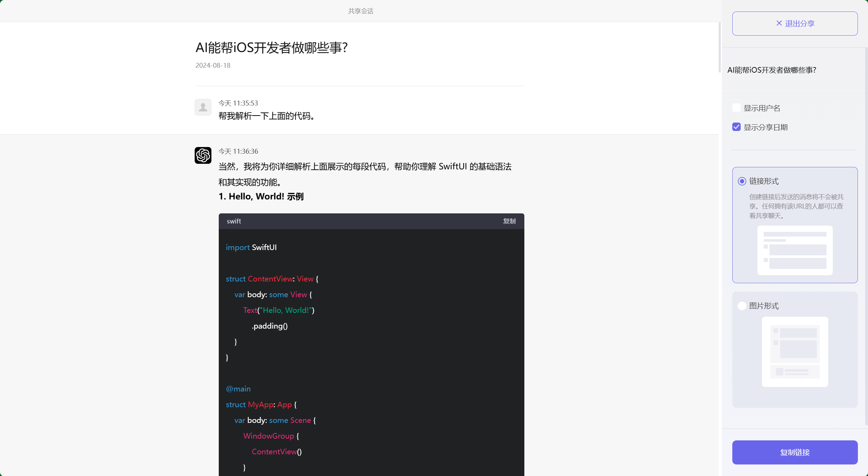Click the link preview illustration under 链接形式
Image resolution: width=868 pixels, height=476 pixels.
point(795,250)
